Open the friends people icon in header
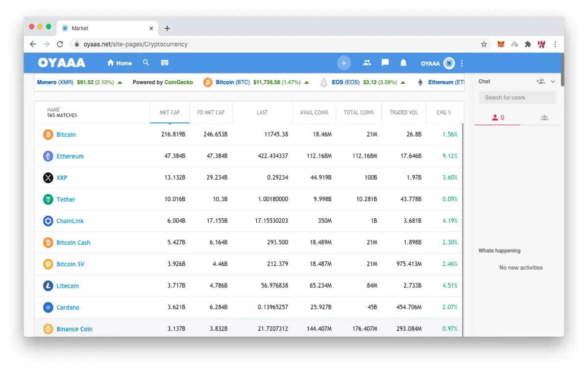Screen dimensions: 588x370 pos(367,63)
